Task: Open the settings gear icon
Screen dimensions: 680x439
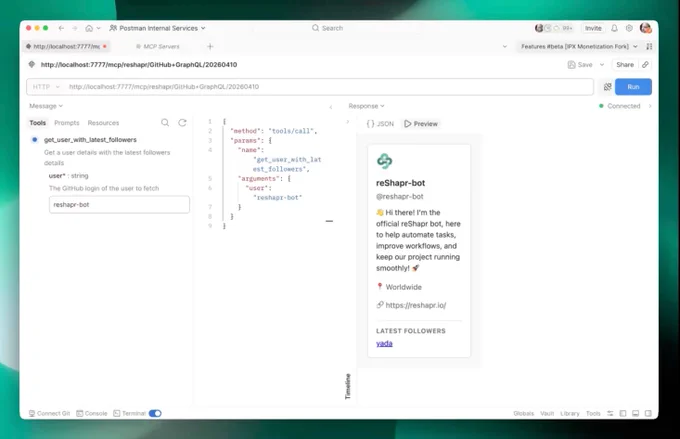Action: pos(629,28)
